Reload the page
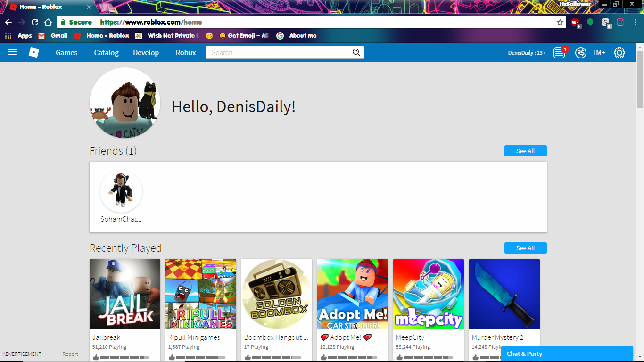 coord(35,22)
